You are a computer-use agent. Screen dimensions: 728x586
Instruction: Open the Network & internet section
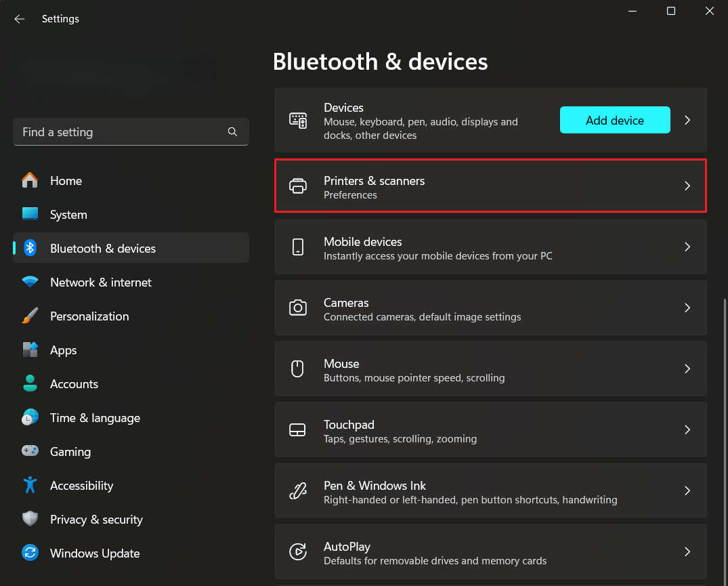(x=100, y=282)
